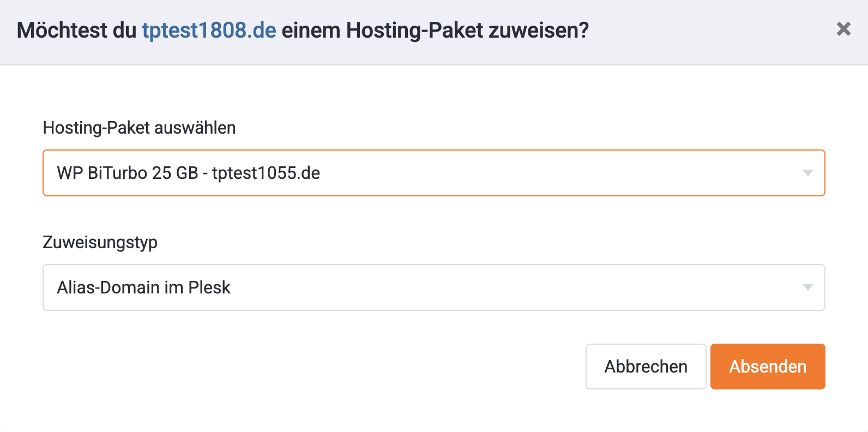Dismiss the dialog via the X icon
Viewport: 868px width, 432px height.
843,29
